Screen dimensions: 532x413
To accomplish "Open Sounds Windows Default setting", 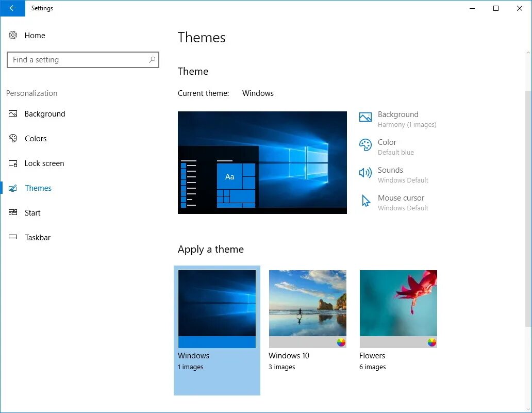I will [x=393, y=175].
